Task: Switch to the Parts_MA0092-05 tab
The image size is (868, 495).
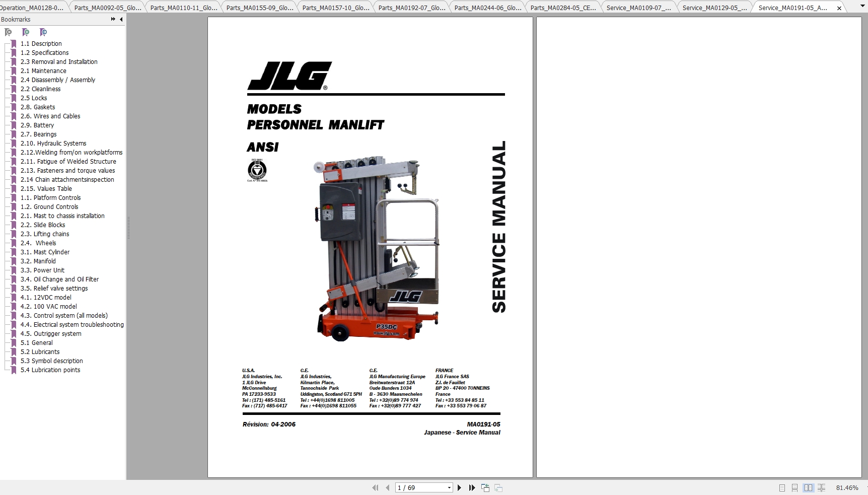Action: tap(108, 8)
